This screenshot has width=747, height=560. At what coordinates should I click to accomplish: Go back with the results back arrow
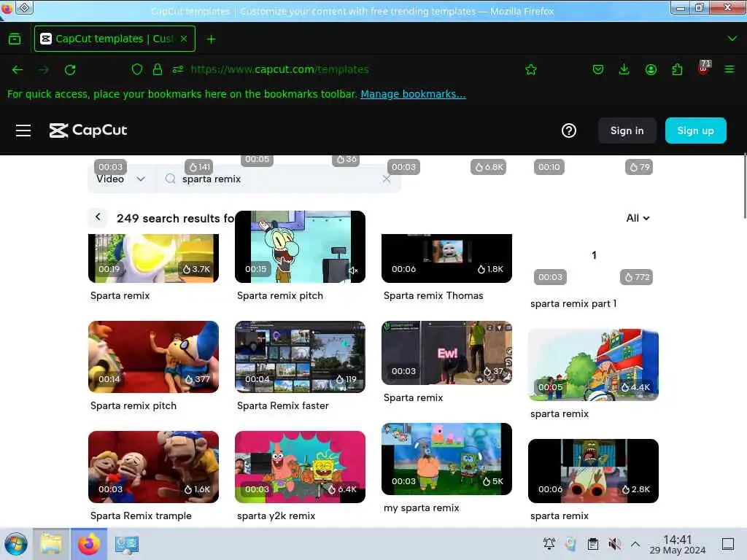[98, 217]
